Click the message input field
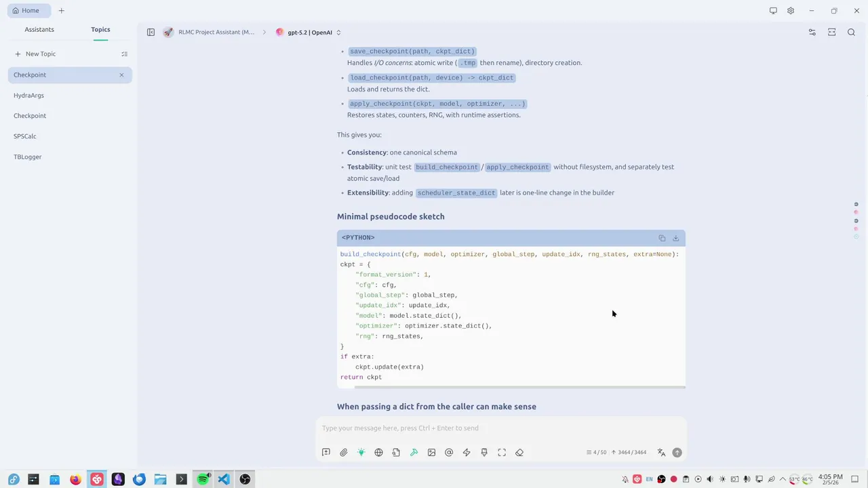 click(502, 428)
